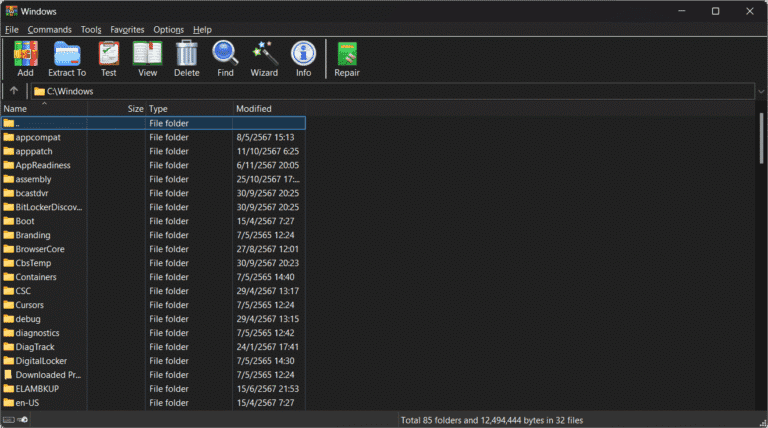The image size is (768, 428).
Task: Click the date 27/8/2567 12:01
Action: [x=268, y=249]
